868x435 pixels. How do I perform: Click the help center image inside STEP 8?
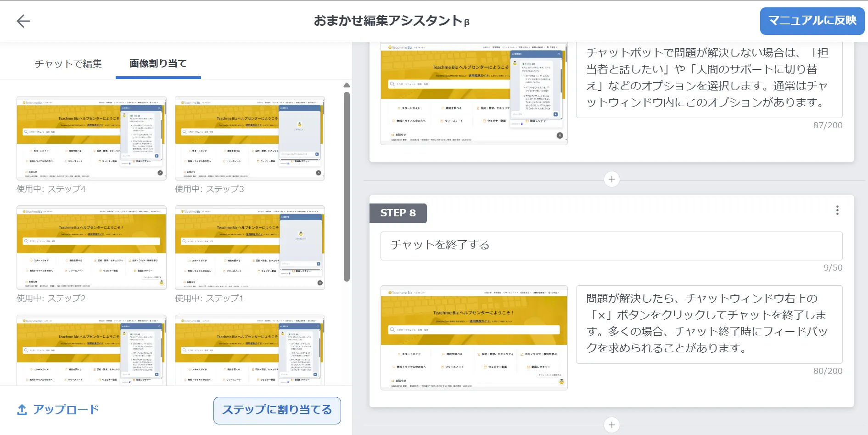click(x=474, y=337)
